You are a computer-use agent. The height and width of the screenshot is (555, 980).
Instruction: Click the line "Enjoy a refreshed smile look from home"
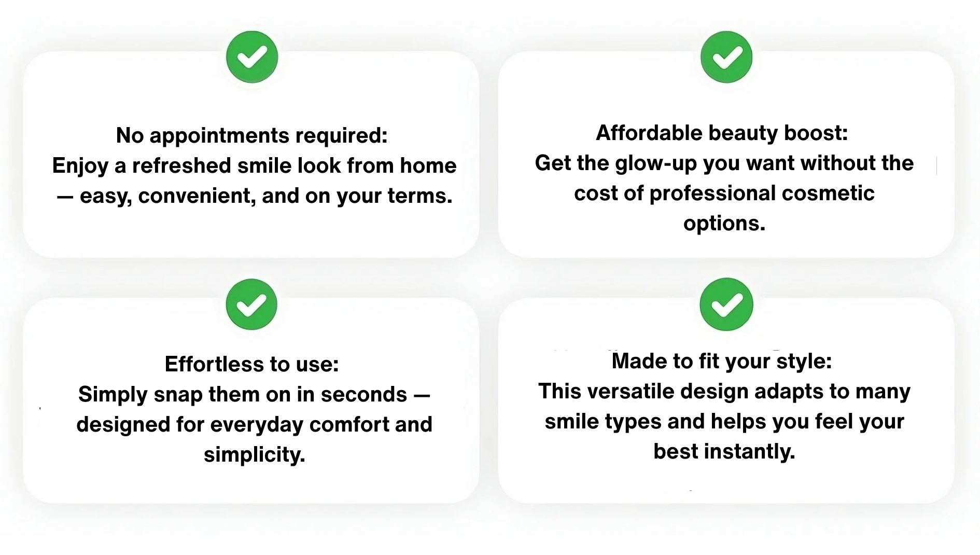pyautogui.click(x=254, y=165)
